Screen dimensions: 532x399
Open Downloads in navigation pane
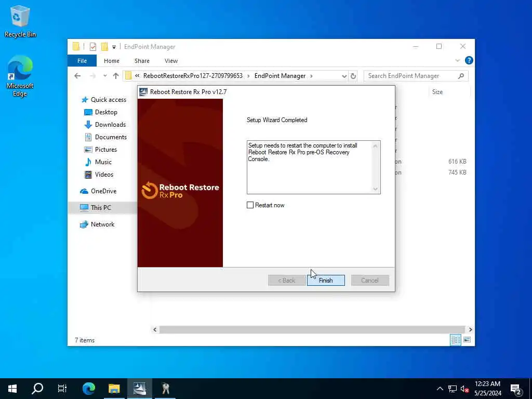(x=110, y=125)
